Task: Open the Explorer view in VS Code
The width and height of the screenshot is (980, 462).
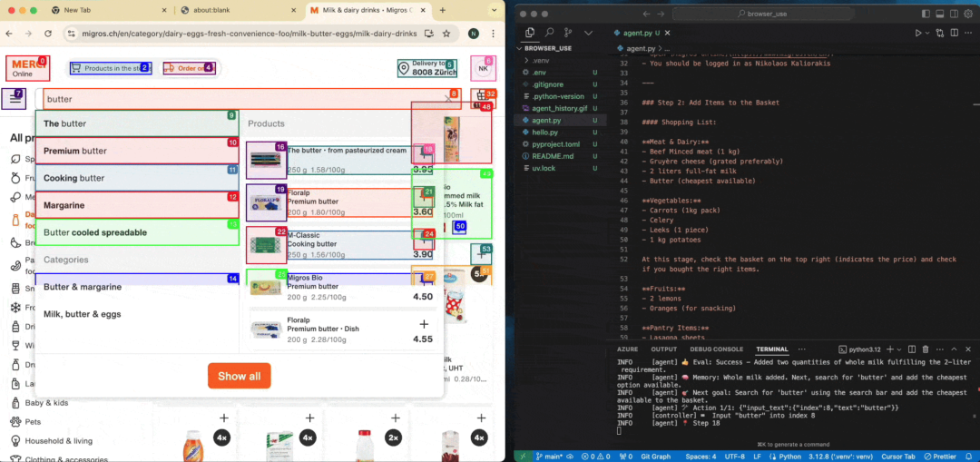Action: 530,33
